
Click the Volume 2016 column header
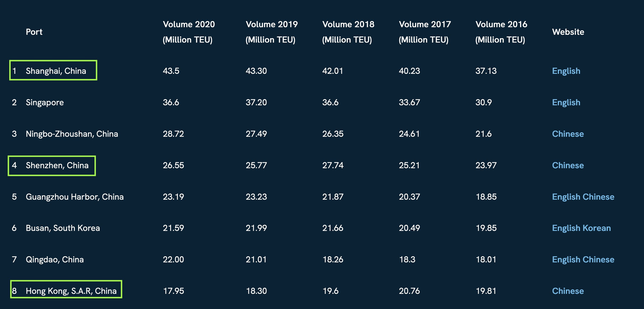click(x=501, y=32)
